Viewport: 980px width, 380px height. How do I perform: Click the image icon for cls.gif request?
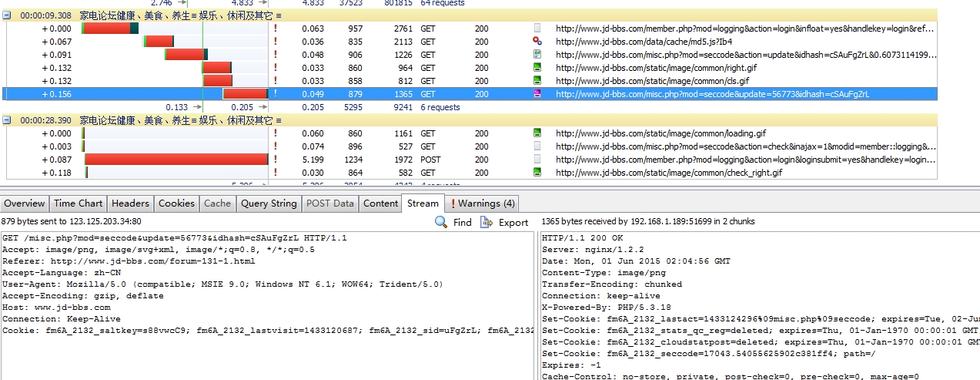click(537, 81)
